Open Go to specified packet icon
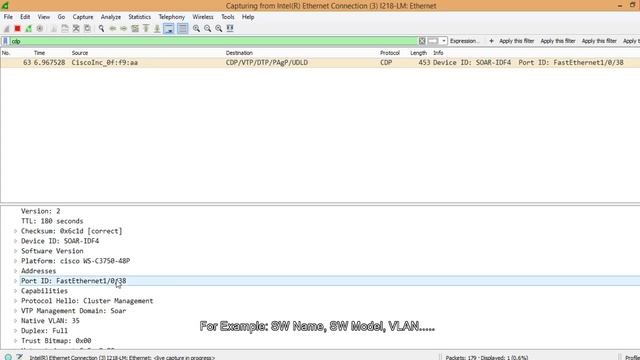This screenshot has width=640, height=360. tap(135, 29)
